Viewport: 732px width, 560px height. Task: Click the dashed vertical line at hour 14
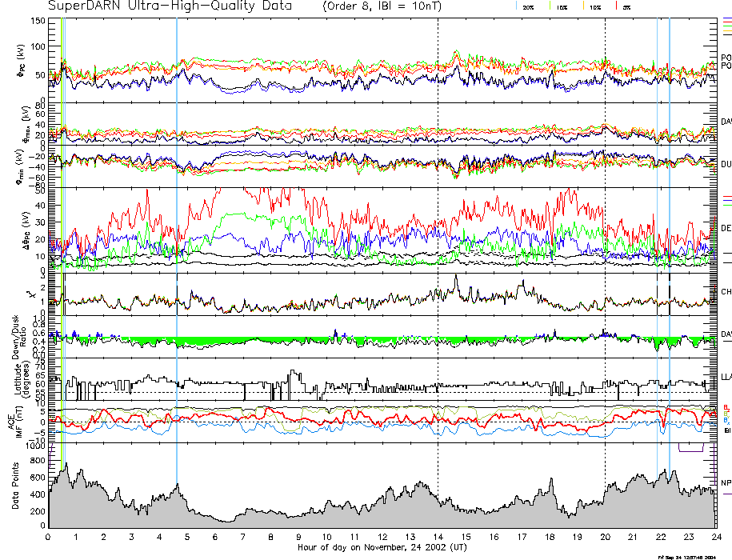click(438, 240)
